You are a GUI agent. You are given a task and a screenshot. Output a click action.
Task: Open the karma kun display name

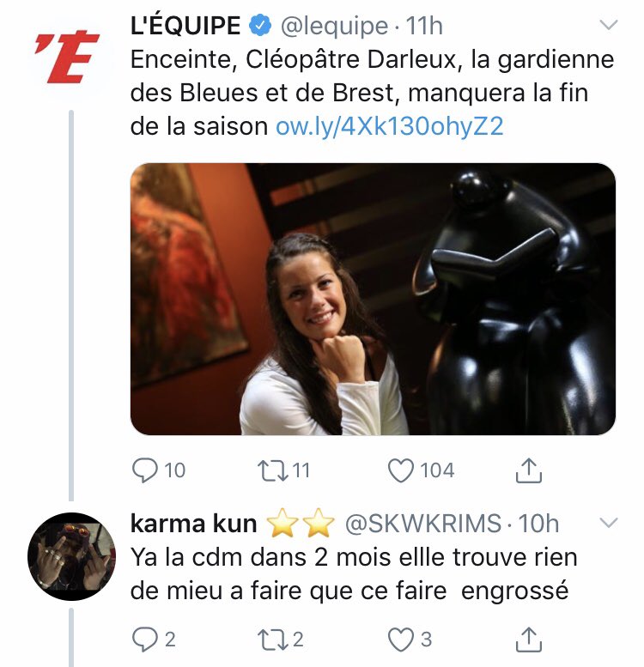click(193, 524)
